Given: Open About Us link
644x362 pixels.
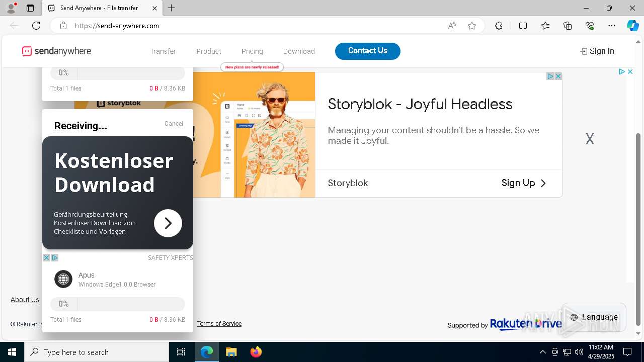Looking at the screenshot, I should click(25, 300).
